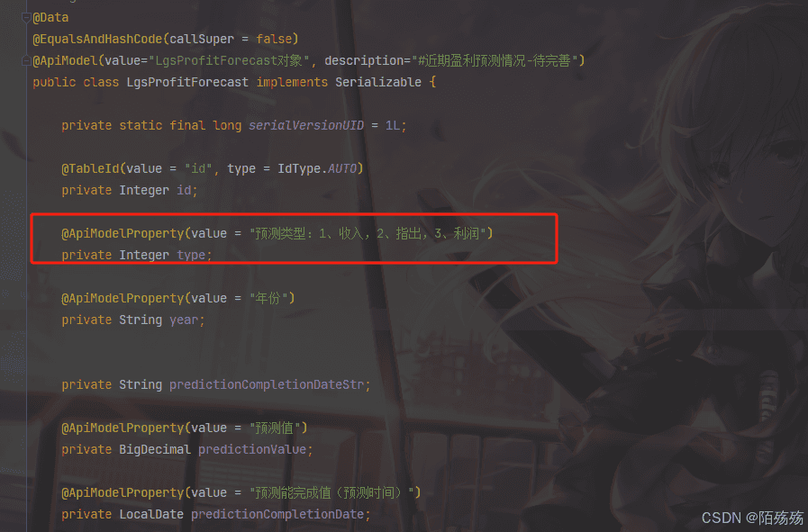
Task: Click the Serializable interface name
Action: click(x=378, y=83)
